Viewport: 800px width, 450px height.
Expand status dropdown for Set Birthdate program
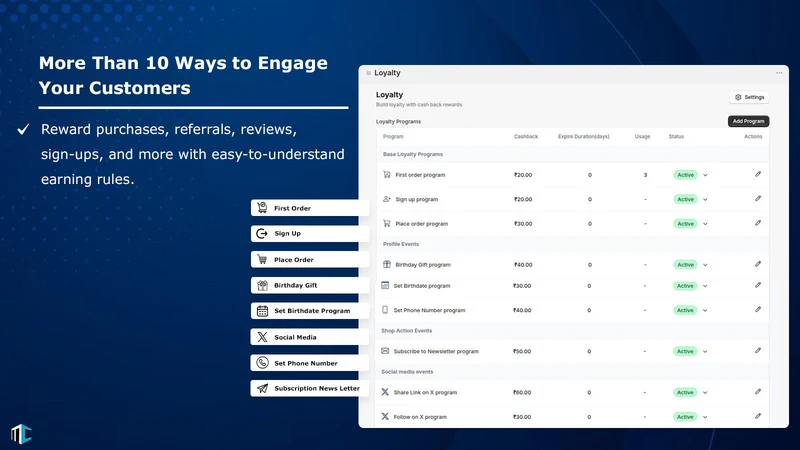tap(705, 286)
